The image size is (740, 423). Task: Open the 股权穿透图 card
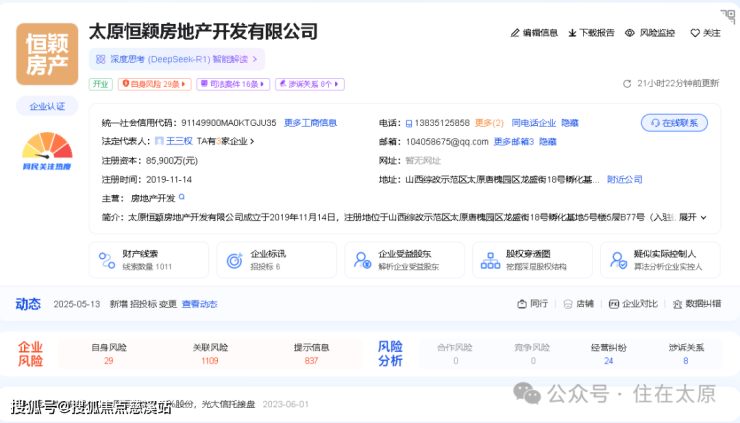[532, 260]
